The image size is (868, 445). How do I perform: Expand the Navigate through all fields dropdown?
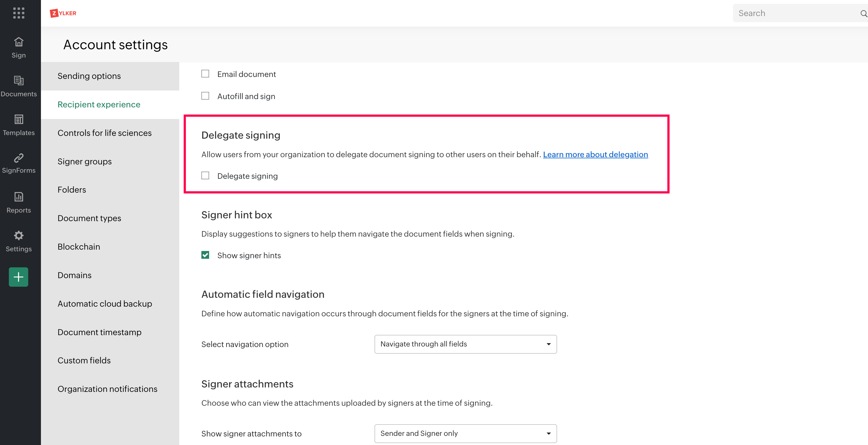click(465, 344)
